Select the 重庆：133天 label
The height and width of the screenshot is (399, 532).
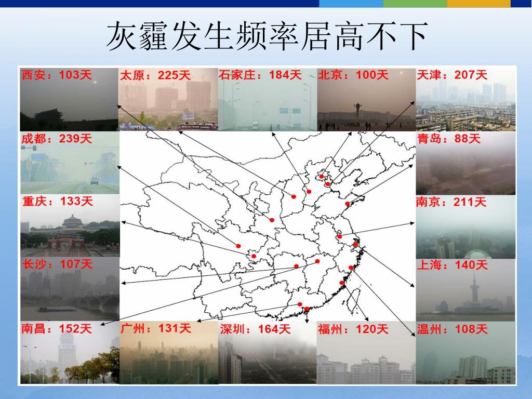pyautogui.click(x=58, y=201)
